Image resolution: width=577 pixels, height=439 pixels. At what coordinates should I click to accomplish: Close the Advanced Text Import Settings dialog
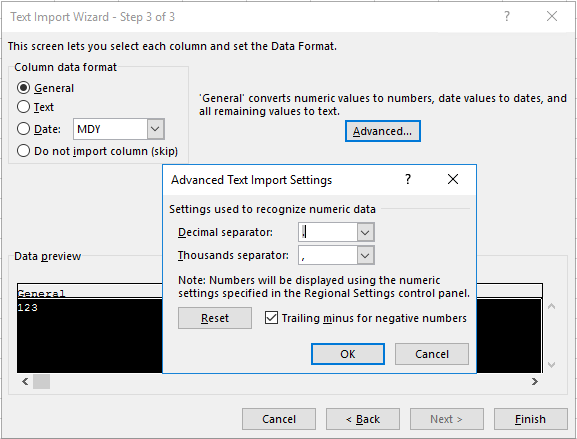tap(453, 179)
